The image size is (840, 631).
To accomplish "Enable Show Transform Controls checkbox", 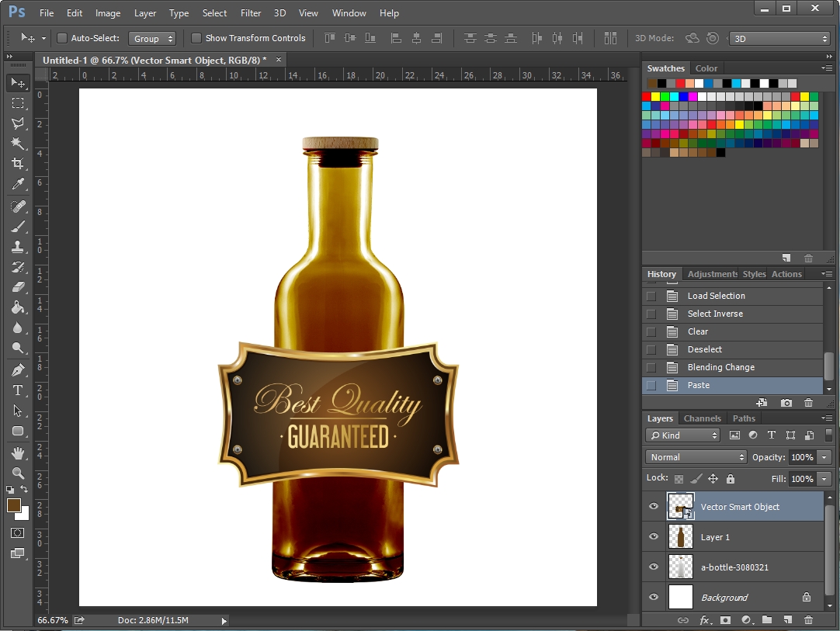I will tap(196, 38).
